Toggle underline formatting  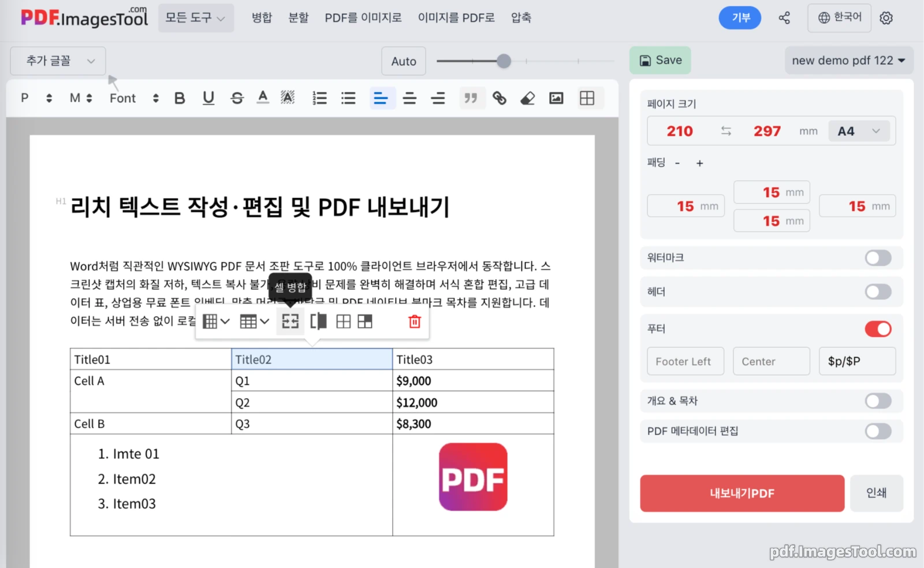click(208, 98)
